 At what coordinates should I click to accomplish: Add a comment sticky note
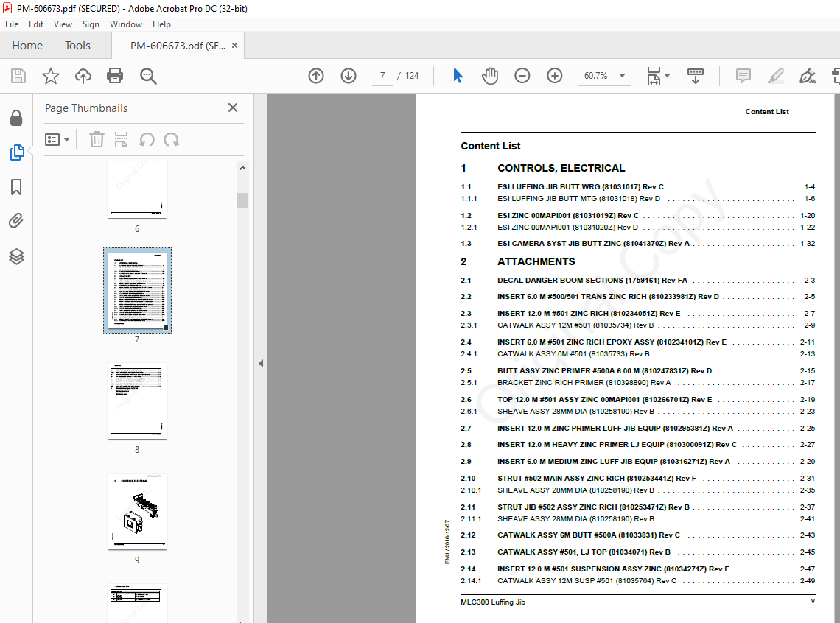[x=743, y=76]
